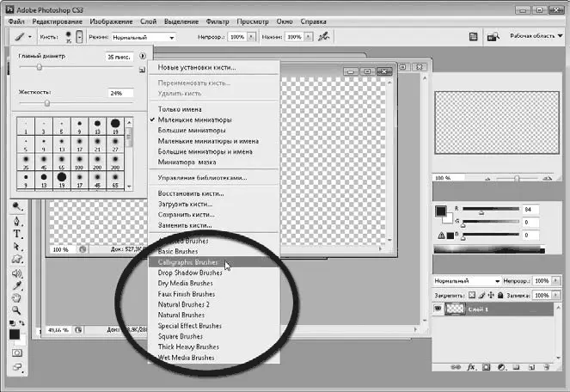Screen dimensions: 570x392
Task: Add layer style fx icon
Action: [471, 367]
